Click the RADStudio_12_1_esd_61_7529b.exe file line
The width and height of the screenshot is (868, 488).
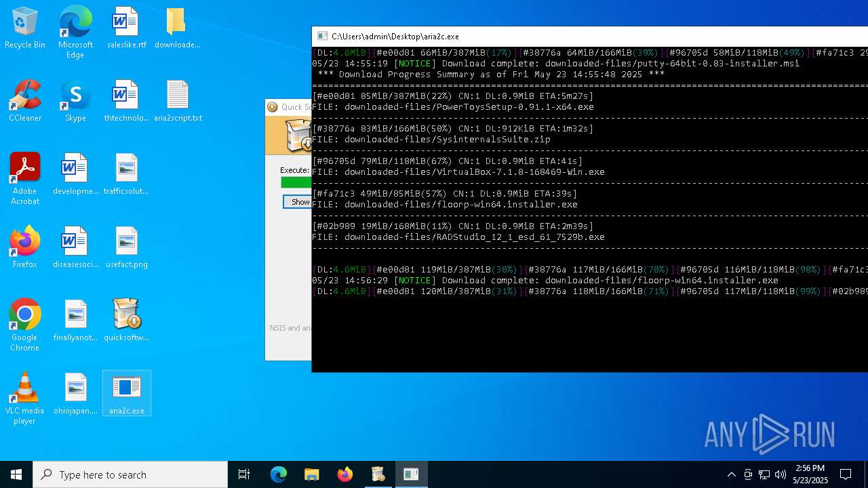pos(458,237)
